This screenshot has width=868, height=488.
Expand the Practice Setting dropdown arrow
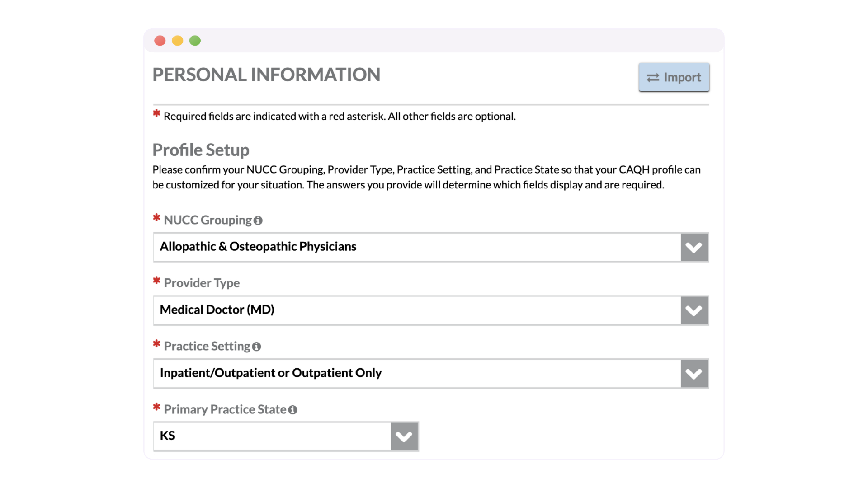tap(693, 374)
